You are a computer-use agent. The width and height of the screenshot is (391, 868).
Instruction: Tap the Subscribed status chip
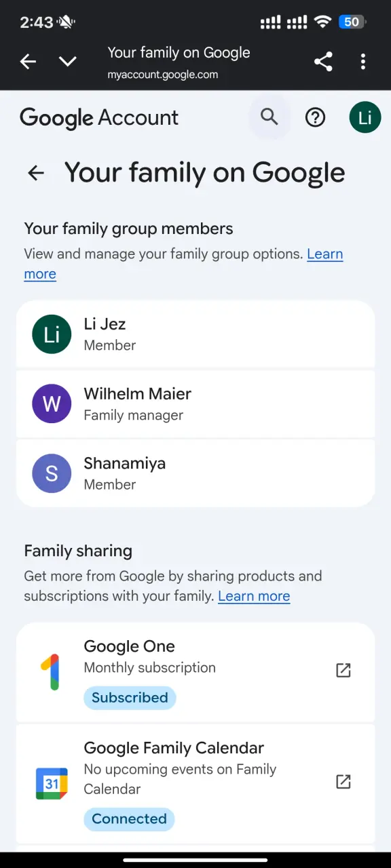130,698
